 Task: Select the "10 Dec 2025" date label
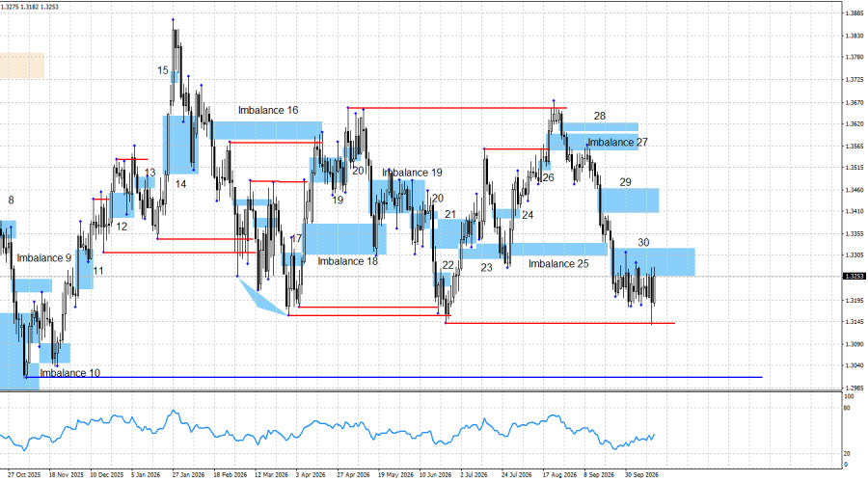click(x=107, y=475)
